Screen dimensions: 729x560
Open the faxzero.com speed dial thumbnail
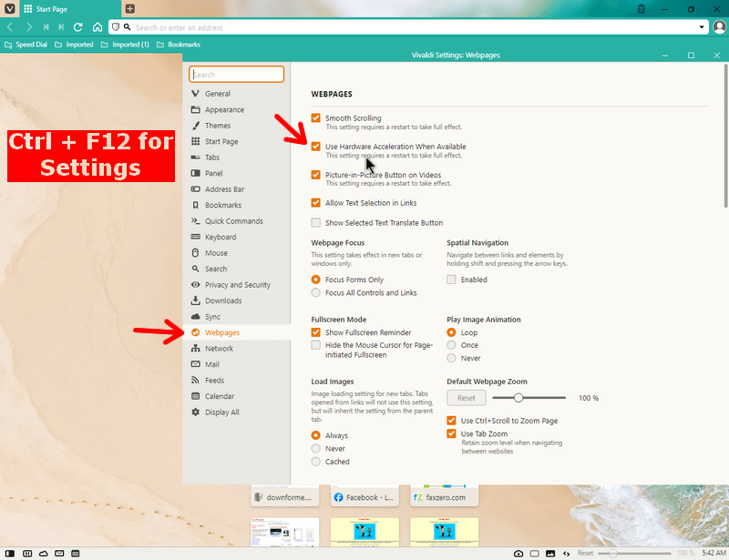coord(444,496)
